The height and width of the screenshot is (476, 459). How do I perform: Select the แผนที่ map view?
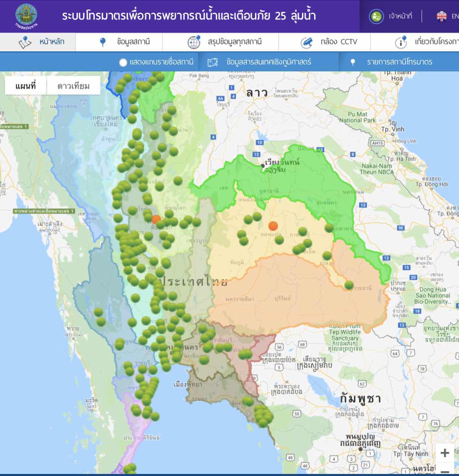point(25,86)
